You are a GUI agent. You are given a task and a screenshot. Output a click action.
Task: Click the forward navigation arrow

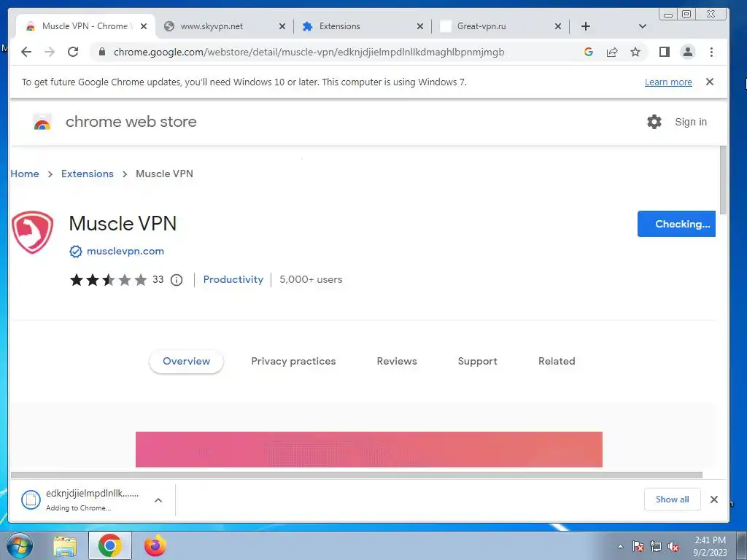(50, 52)
